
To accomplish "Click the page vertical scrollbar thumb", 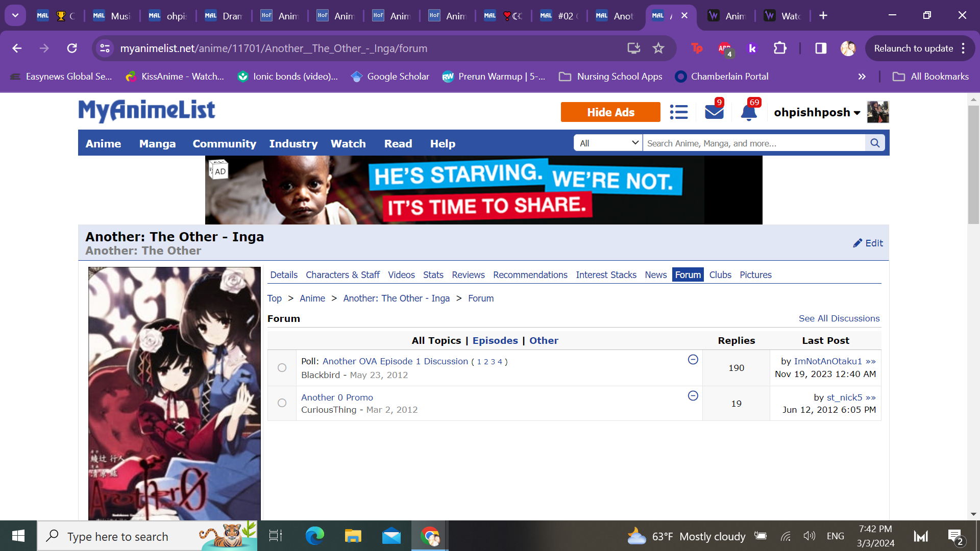I will tap(973, 163).
